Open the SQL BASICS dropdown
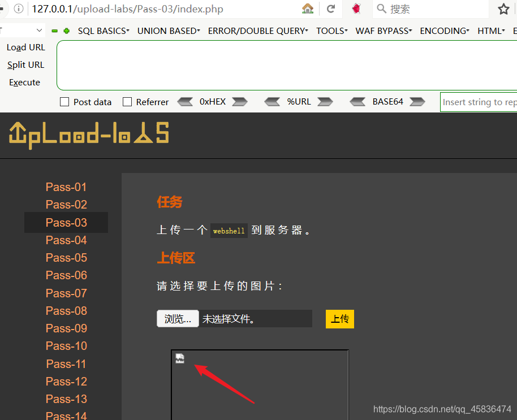 click(104, 31)
